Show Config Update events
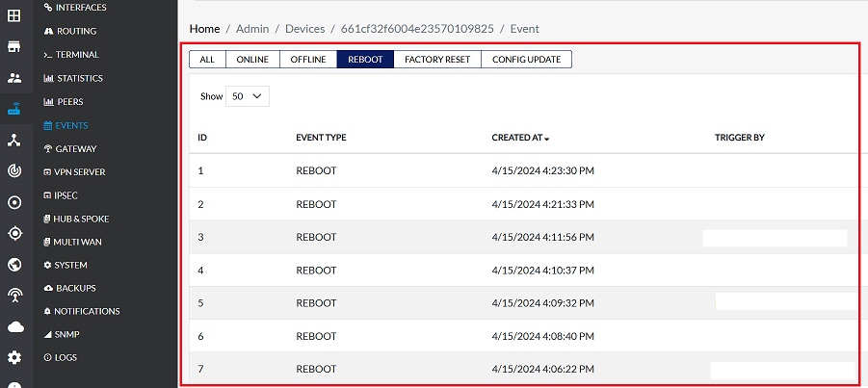Image resolution: width=868 pixels, height=388 pixels. pos(526,60)
